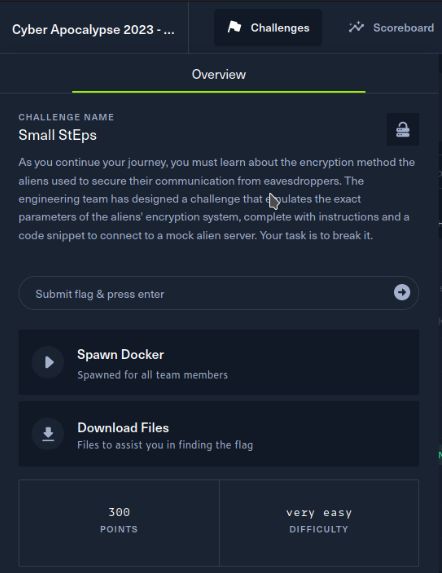Submit flag using the arrow icon
Image resolution: width=442 pixels, height=573 pixels.
pos(402,292)
